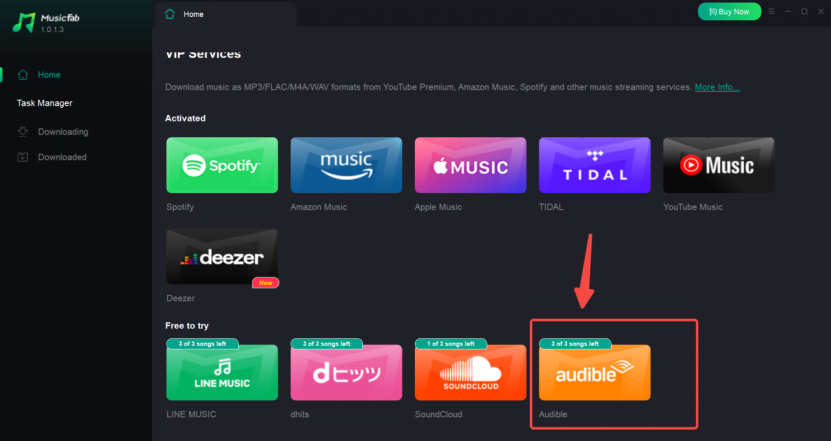The height and width of the screenshot is (441, 831).
Task: Click the Downloaded icon in sidebar
Action: (x=23, y=157)
